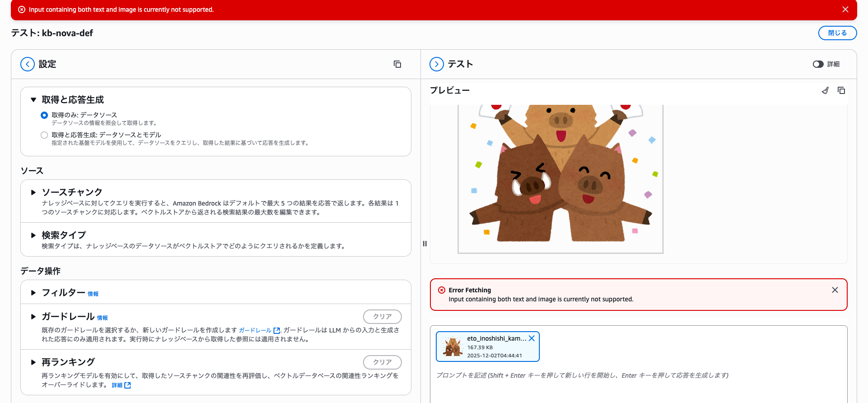The image size is (868, 403).
Task: Click the panel divider resize handle
Action: coord(425,244)
